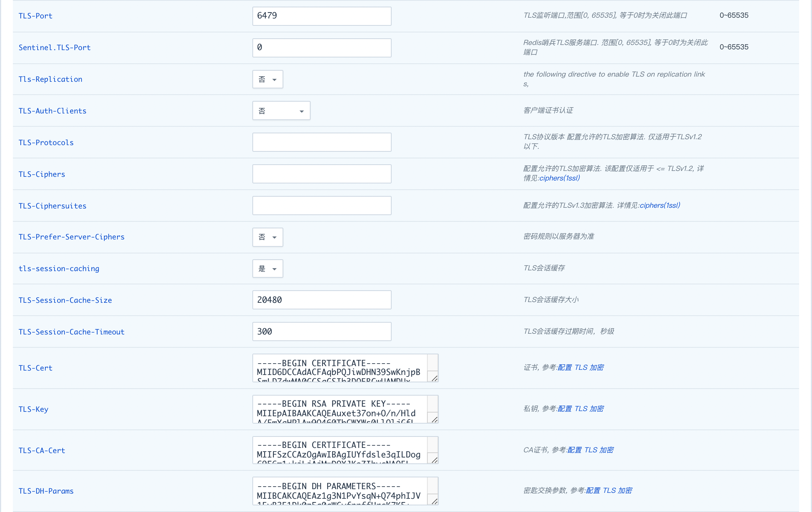Image resolution: width=812 pixels, height=512 pixels.
Task: Click the 客户端证书认证 description
Action: 548,111
